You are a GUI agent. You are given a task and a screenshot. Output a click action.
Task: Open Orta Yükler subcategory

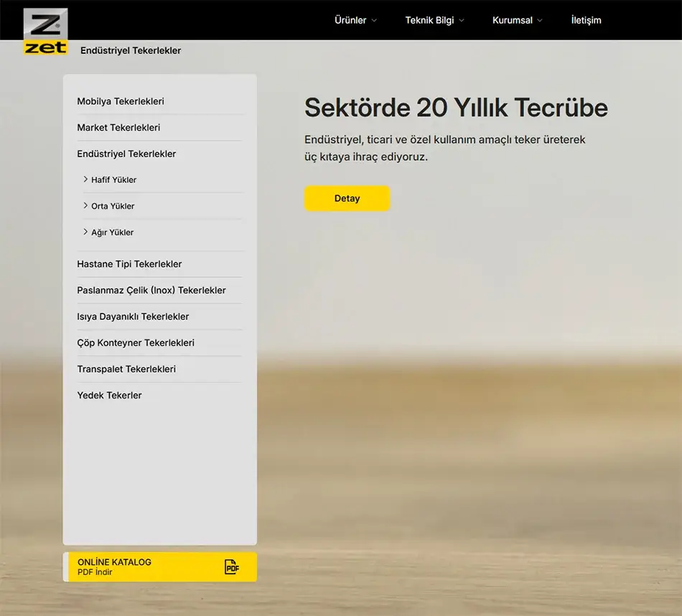113,206
